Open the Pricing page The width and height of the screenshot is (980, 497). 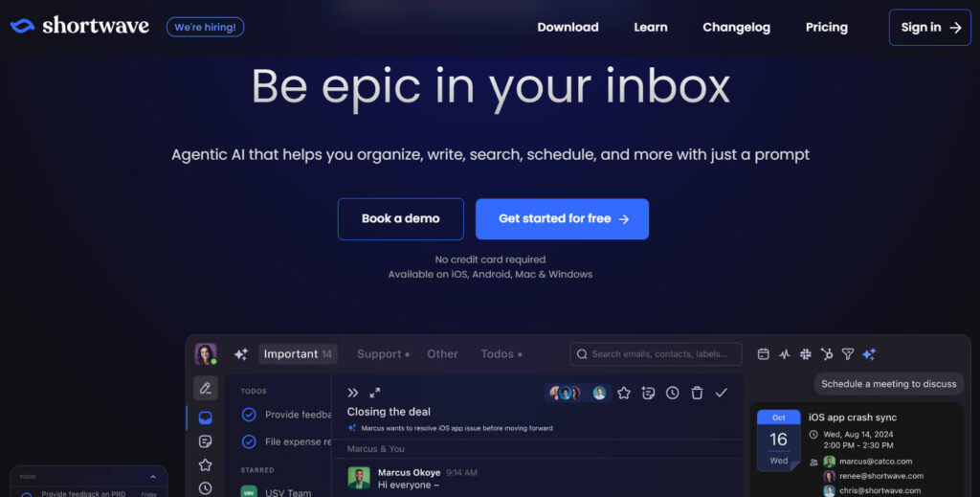click(x=826, y=27)
